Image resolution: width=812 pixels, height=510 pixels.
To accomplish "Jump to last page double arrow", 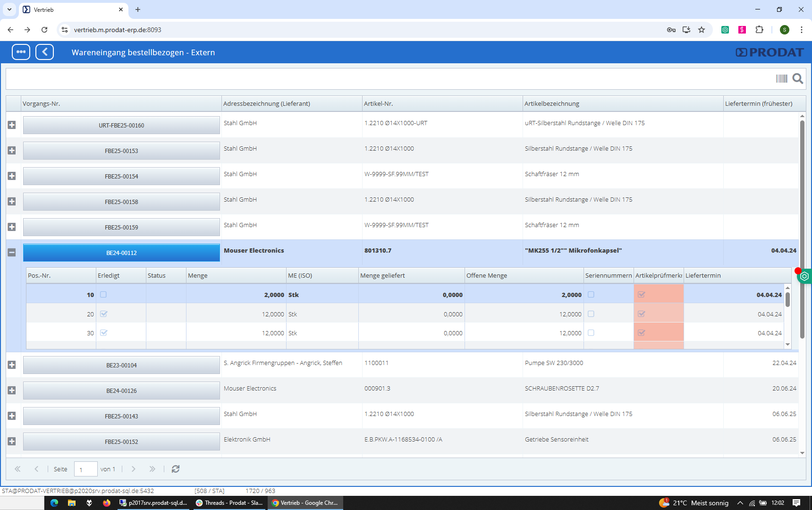I will click(152, 469).
